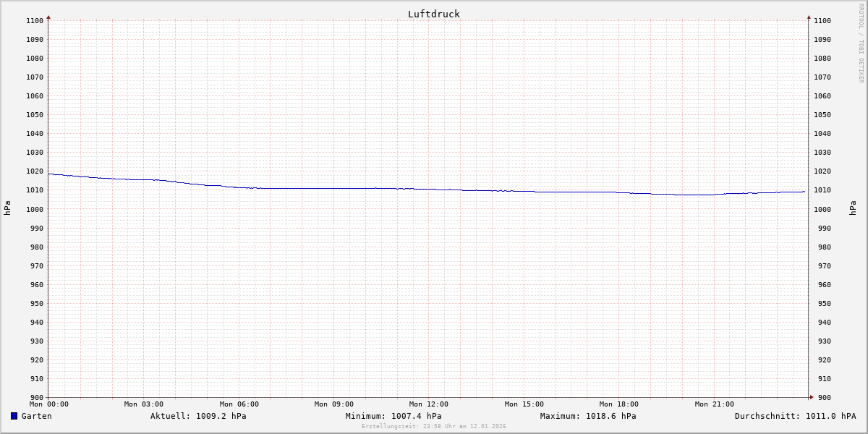Click the Mon 21:00 time label
868x434 pixels.
point(714,404)
